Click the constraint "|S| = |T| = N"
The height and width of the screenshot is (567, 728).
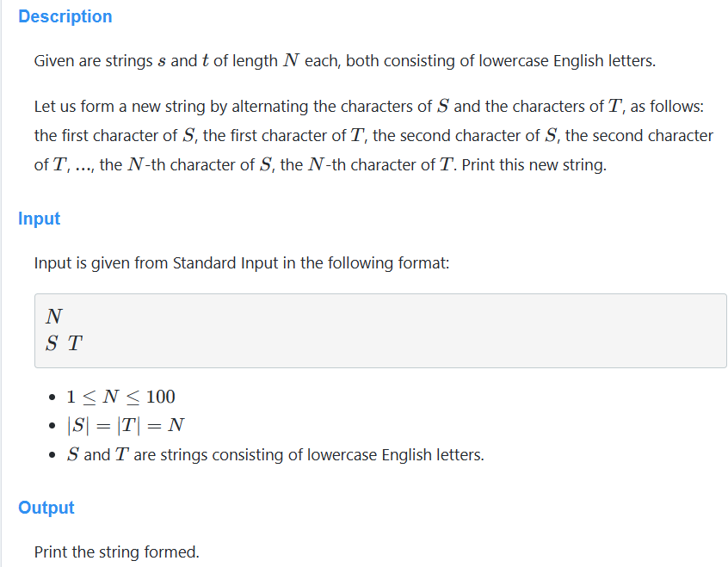(x=126, y=426)
